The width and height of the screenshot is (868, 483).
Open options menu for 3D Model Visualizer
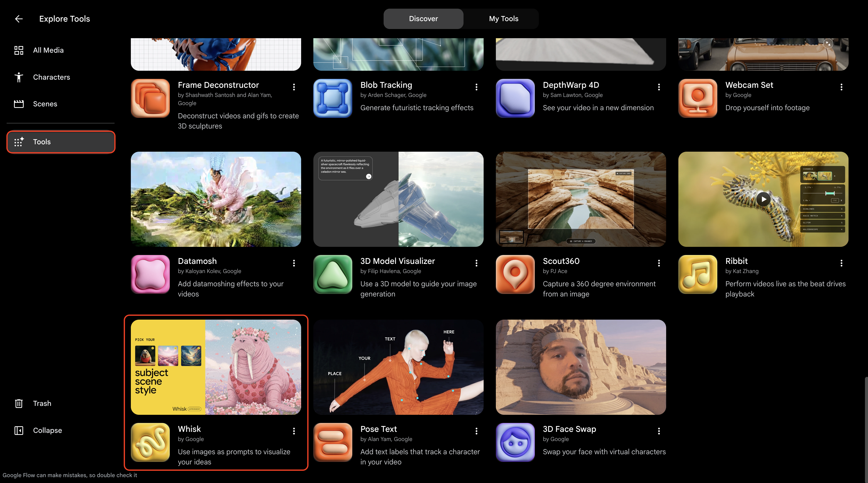(477, 263)
